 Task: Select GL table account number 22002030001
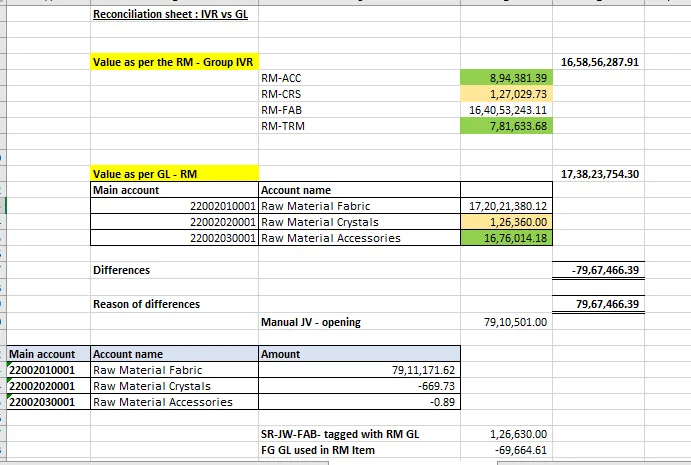point(175,238)
